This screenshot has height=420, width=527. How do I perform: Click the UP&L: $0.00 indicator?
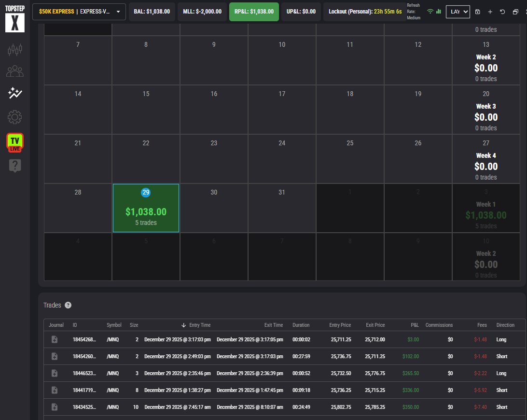[x=301, y=12]
